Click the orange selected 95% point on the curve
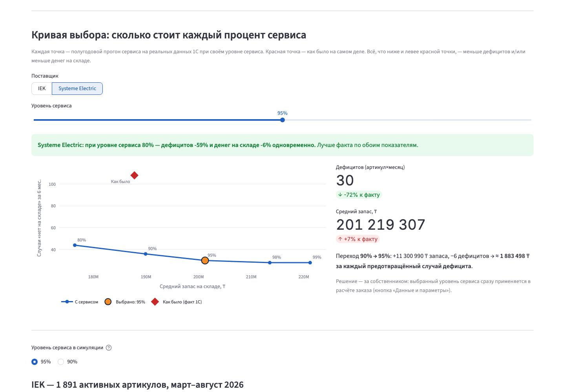The height and width of the screenshot is (392, 565). pos(205,260)
